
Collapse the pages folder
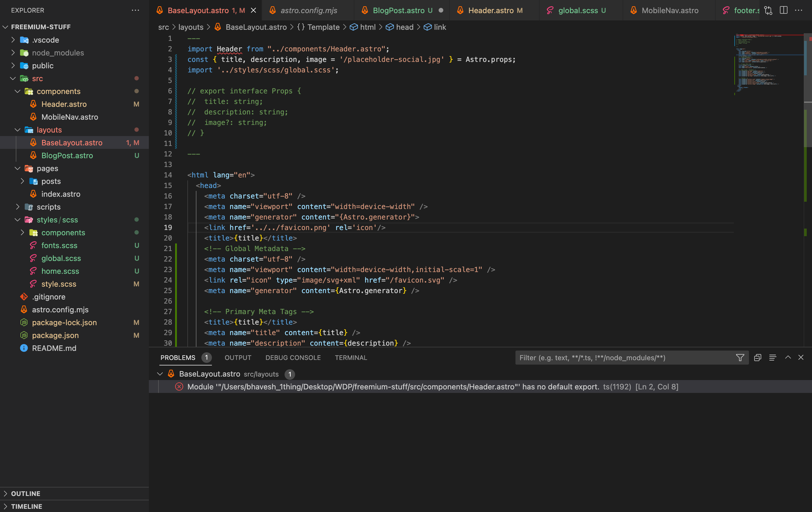18,168
